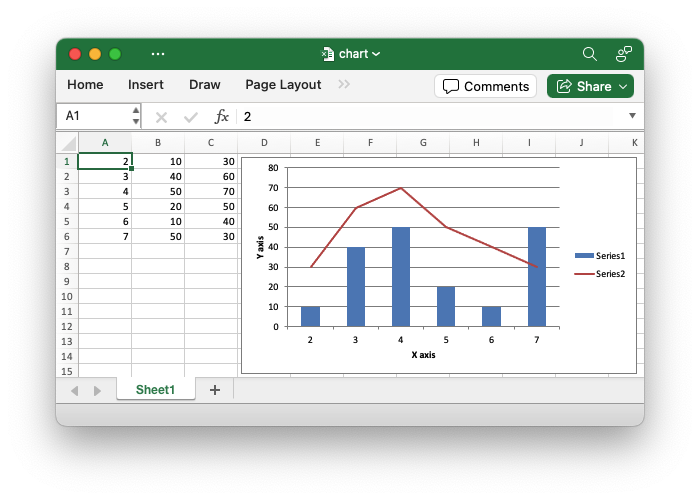Screen dimensions: 700x500
Task: Click the search magnifier icon in title bar
Action: point(590,54)
